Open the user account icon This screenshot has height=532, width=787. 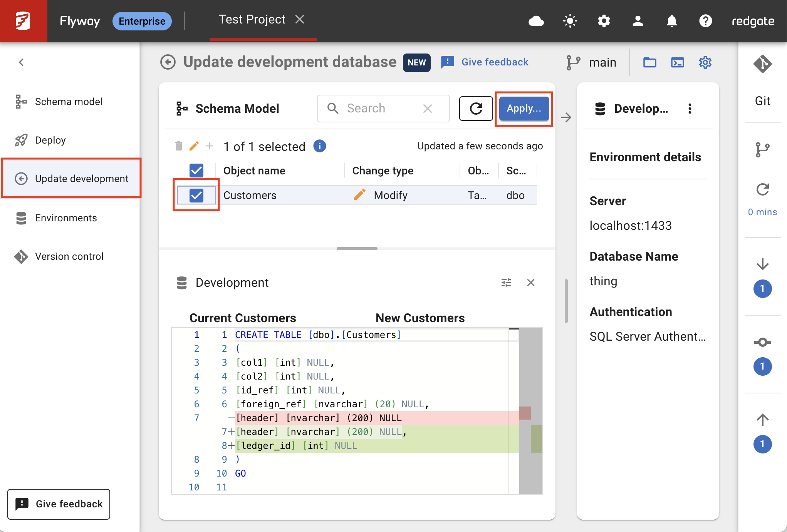point(638,21)
